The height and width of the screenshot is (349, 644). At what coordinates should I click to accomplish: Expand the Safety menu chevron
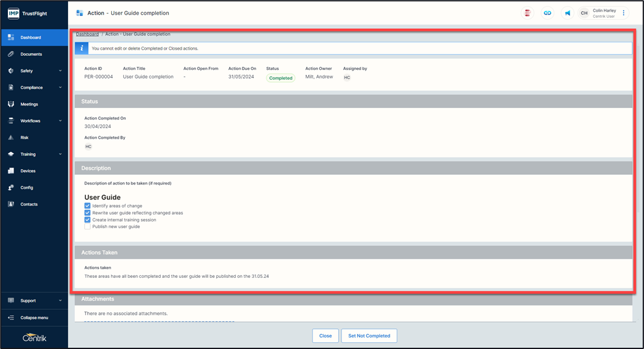tap(60, 71)
